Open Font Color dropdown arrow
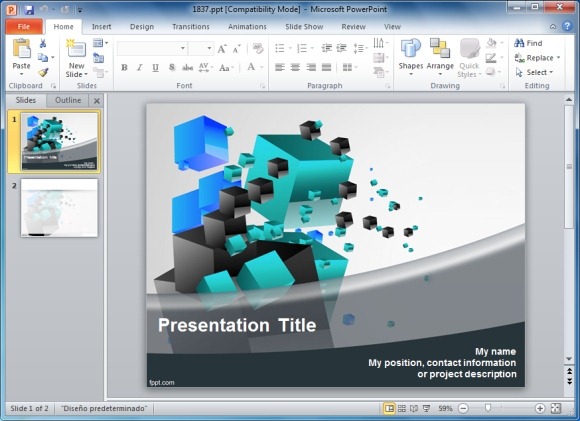 (262, 67)
